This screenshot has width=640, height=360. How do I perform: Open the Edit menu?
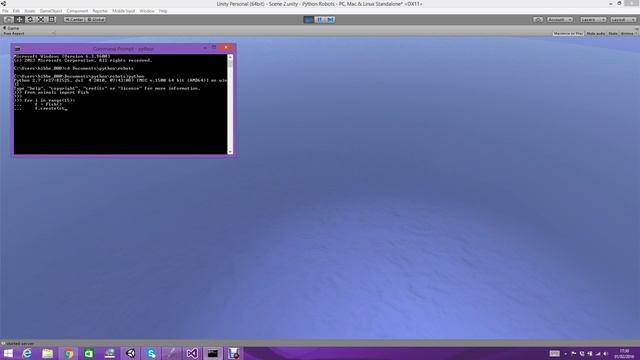click(x=16, y=11)
